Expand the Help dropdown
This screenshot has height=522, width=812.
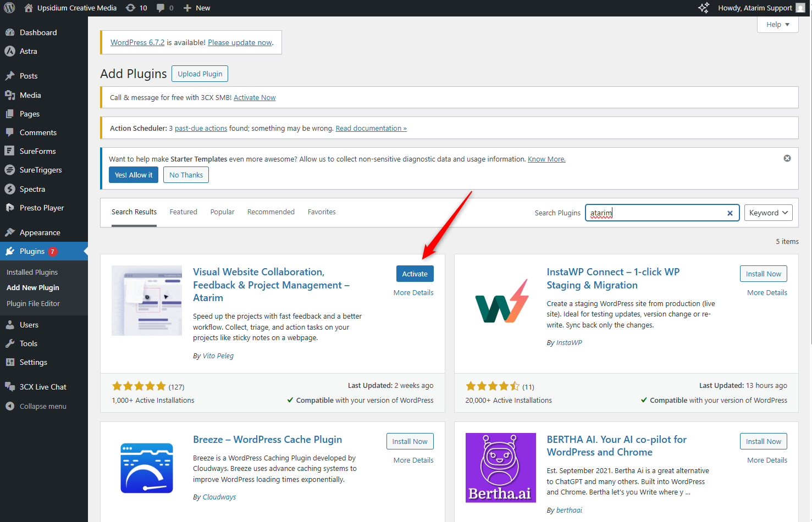click(x=778, y=24)
